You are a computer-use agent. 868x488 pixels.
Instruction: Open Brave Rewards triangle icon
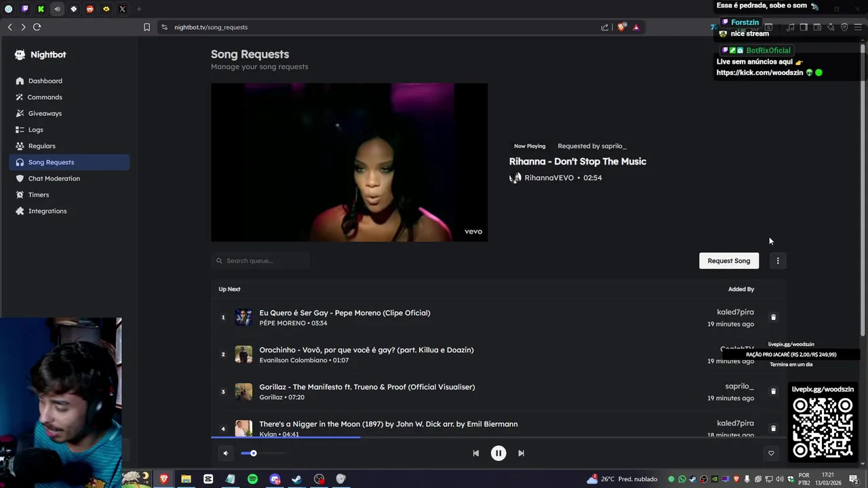(x=636, y=27)
